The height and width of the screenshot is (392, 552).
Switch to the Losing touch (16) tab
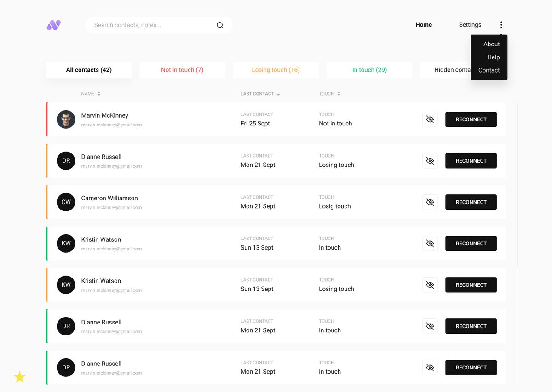coord(276,69)
